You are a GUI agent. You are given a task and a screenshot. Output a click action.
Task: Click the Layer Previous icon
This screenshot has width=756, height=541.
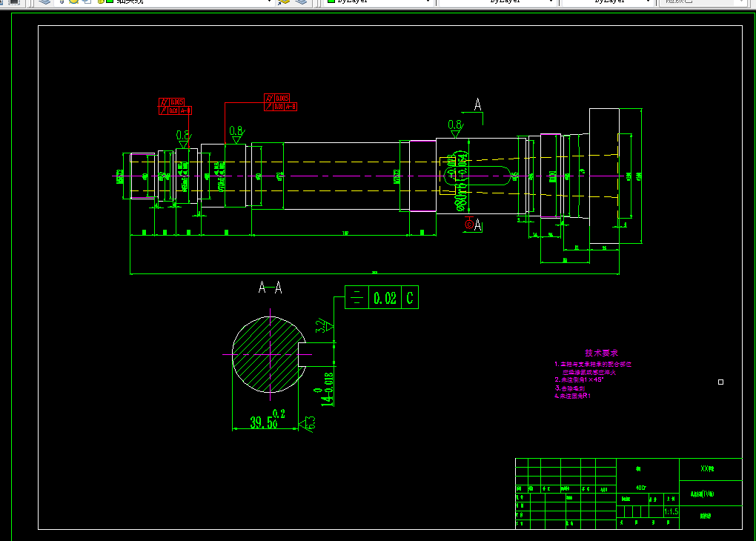pos(302,2)
